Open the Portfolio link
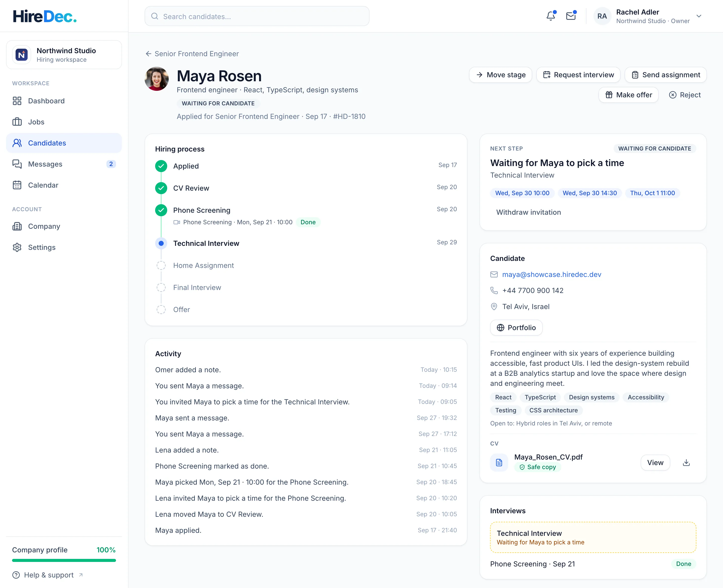Viewport: 723px width, 588px height. point(516,328)
